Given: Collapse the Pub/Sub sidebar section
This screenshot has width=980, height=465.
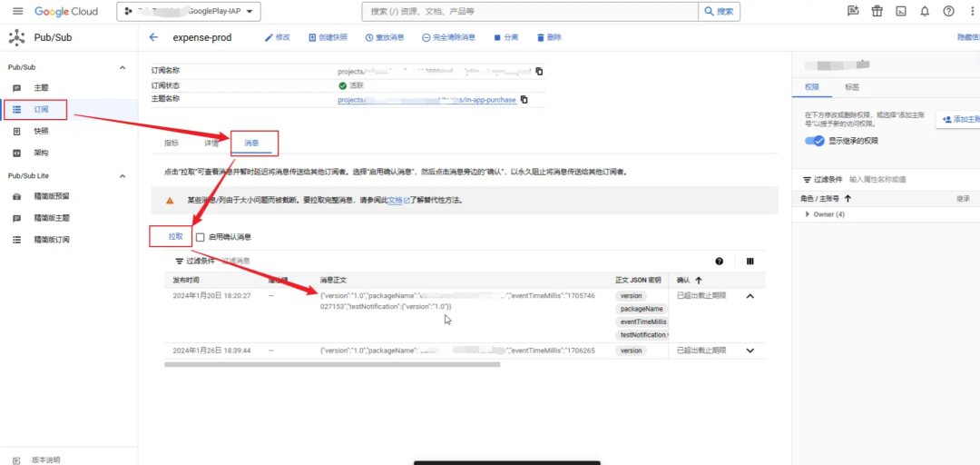Looking at the screenshot, I should pyautogui.click(x=122, y=67).
